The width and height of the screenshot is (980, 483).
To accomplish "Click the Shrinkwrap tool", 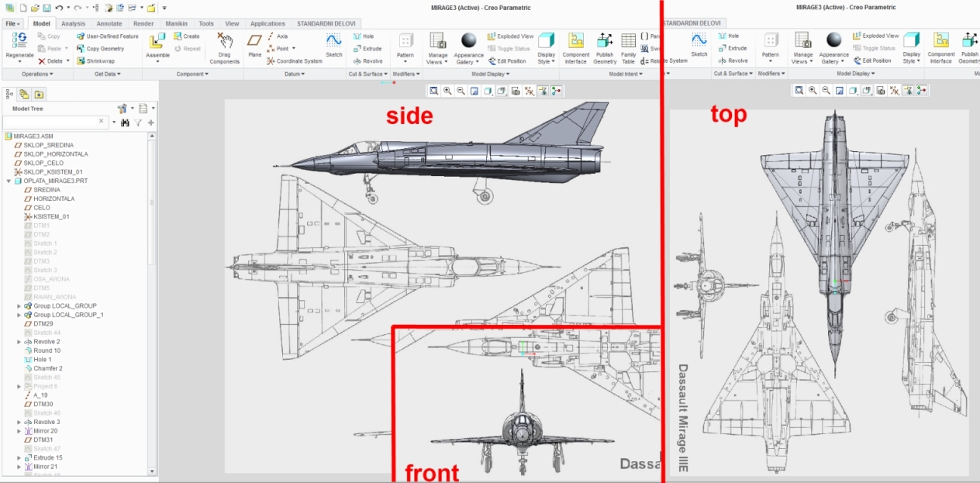I will tap(95, 60).
